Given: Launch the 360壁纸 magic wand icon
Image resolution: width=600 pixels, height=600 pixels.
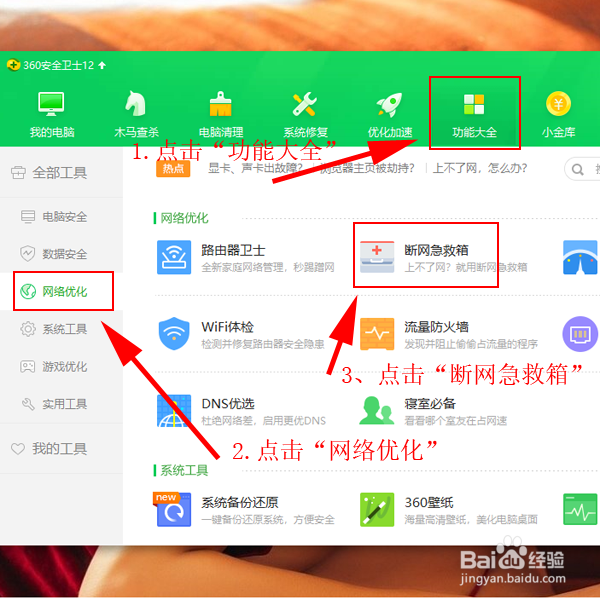Looking at the screenshot, I should [x=377, y=510].
